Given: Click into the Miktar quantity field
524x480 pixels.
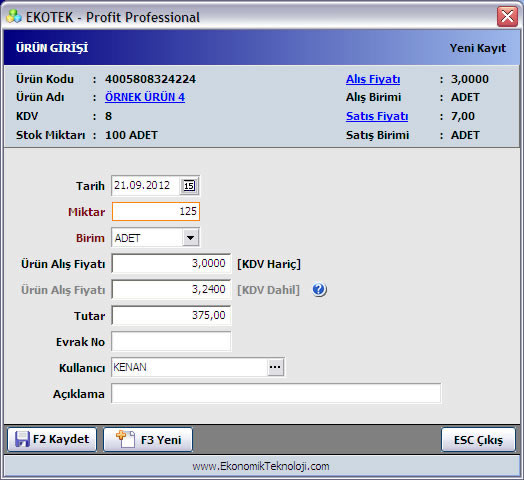Looking at the screenshot, I should click(156, 211).
